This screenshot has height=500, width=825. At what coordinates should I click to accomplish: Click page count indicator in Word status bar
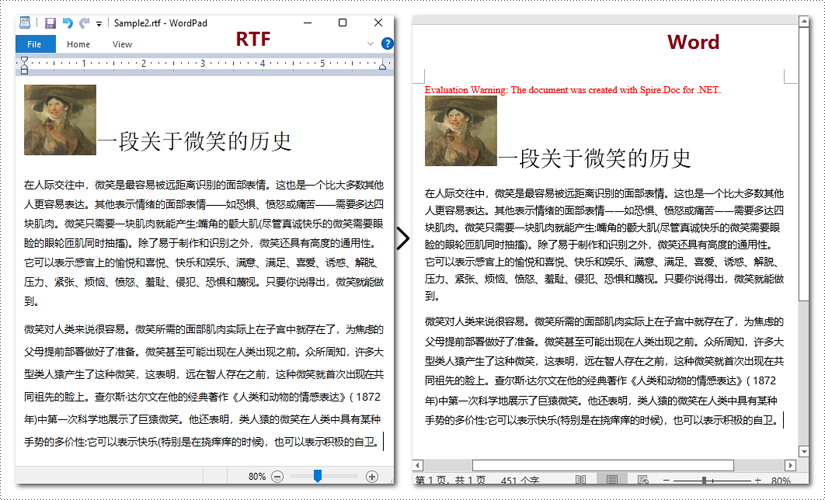click(x=450, y=480)
